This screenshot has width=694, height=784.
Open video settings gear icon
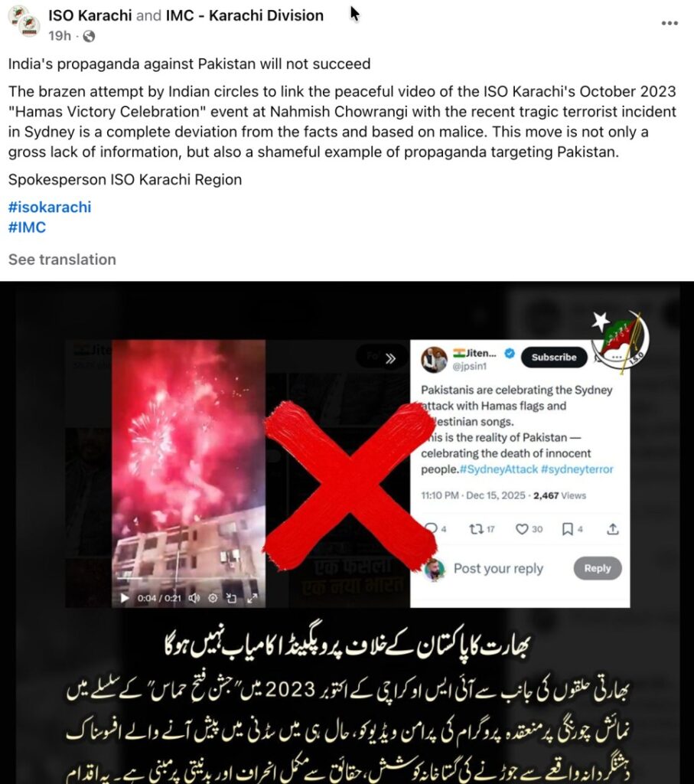213,598
